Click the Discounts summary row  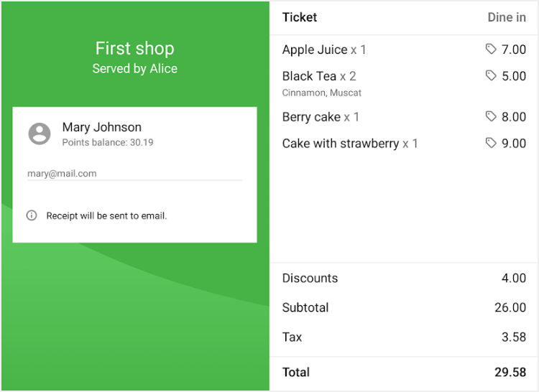point(404,279)
